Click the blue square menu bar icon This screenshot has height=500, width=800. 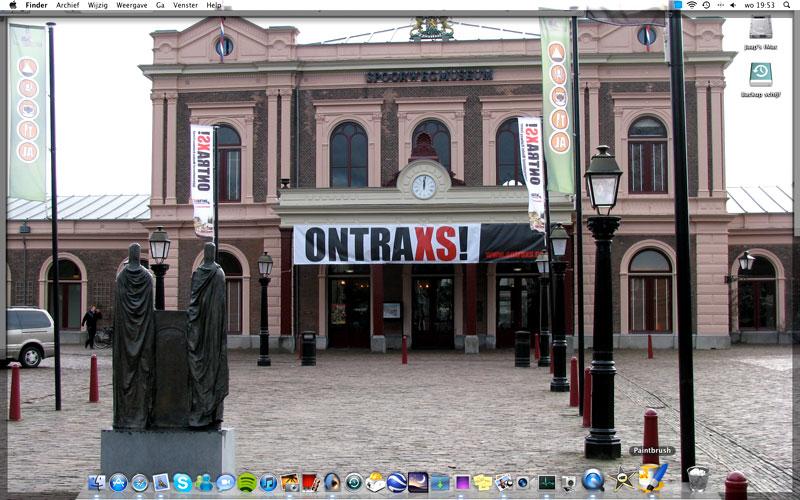[x=678, y=5]
